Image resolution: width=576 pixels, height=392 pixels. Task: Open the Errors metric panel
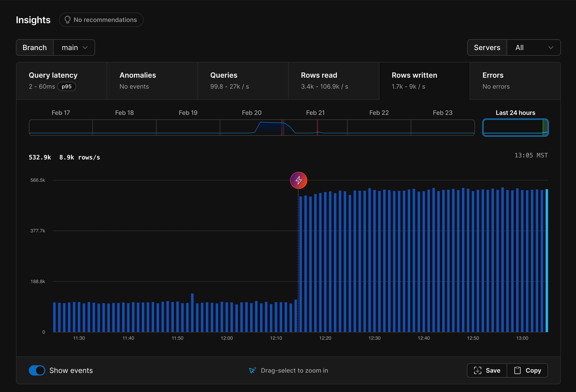click(515, 81)
